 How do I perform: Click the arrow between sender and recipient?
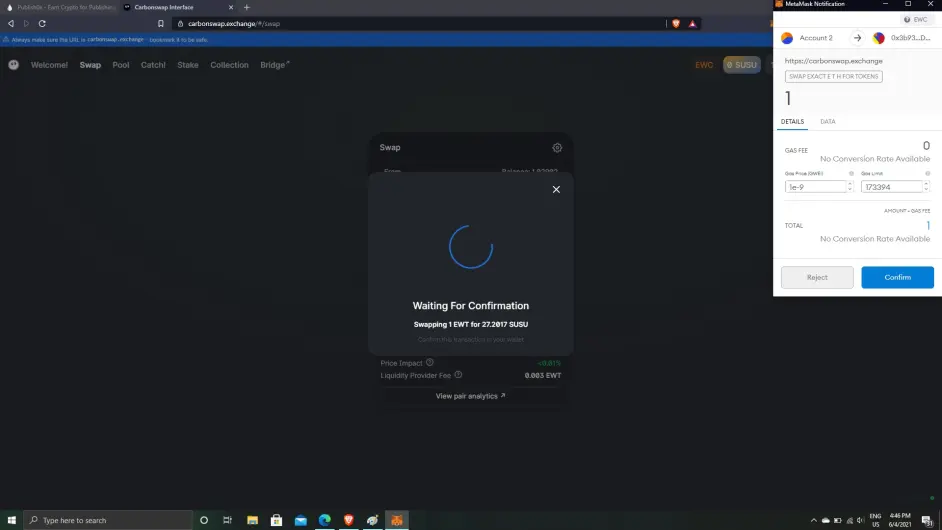(x=857, y=38)
